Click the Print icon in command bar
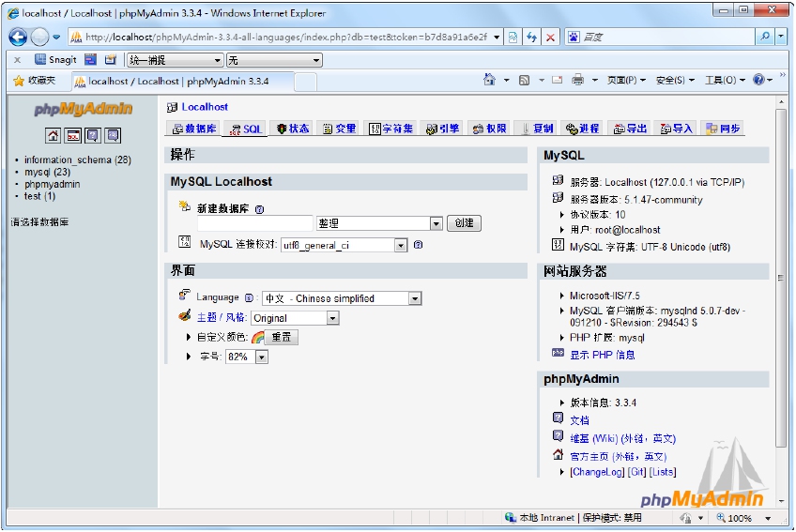The image size is (796, 532). click(577, 80)
